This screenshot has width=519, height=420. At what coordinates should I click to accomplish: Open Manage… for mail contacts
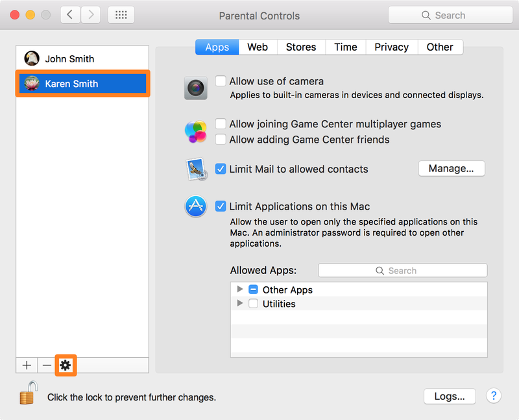pos(452,169)
